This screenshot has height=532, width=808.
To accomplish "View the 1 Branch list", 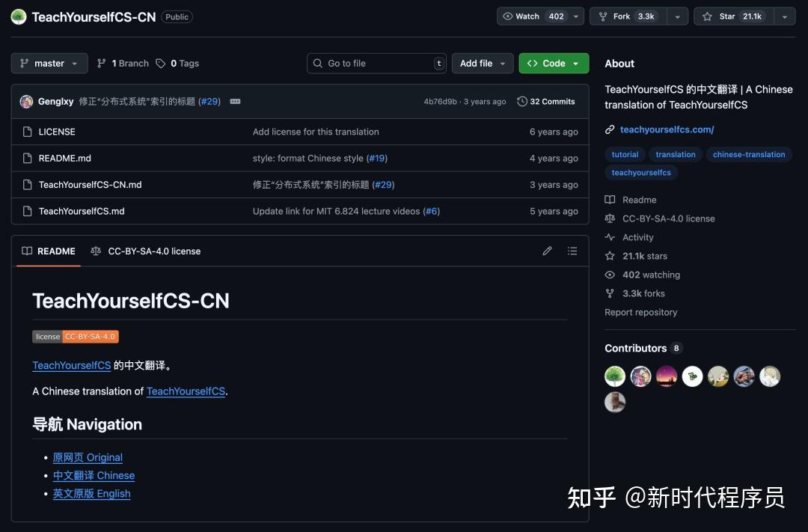I will click(x=123, y=64).
